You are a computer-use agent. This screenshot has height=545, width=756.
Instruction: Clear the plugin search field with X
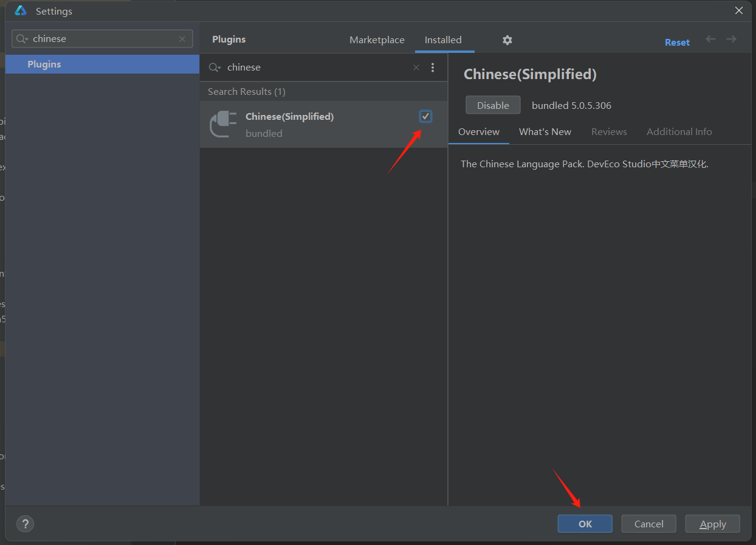(x=416, y=68)
